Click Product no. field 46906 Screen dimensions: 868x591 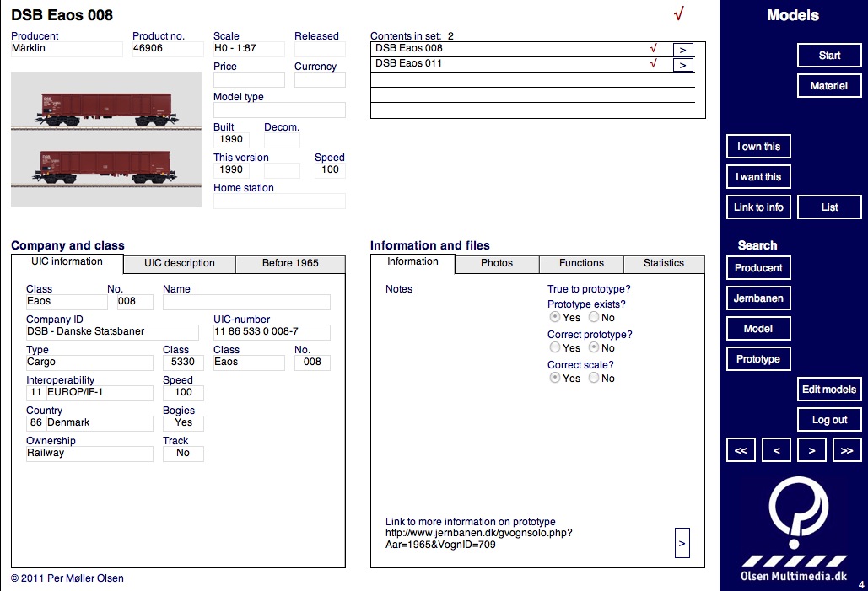coord(168,49)
